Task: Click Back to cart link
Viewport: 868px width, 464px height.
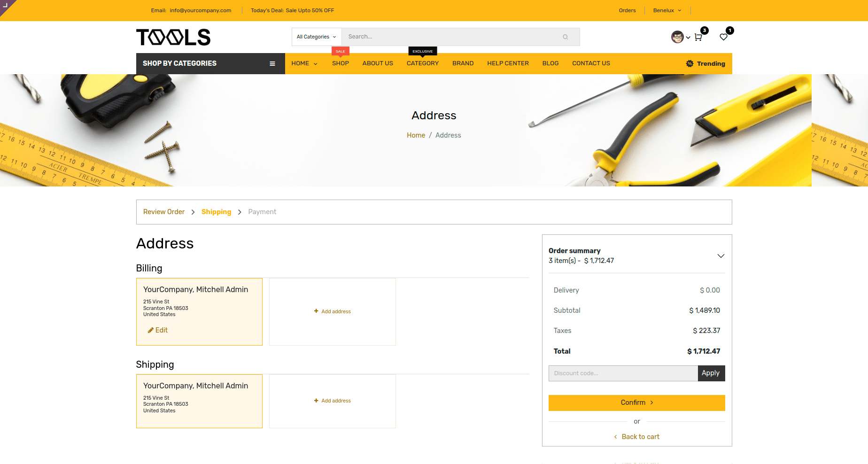Action: click(636, 437)
